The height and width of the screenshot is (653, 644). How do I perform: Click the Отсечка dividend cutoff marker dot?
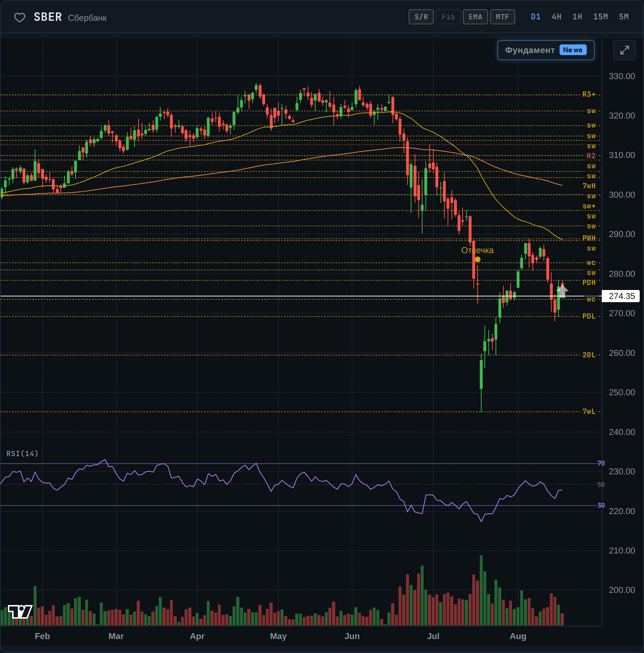[x=478, y=260]
